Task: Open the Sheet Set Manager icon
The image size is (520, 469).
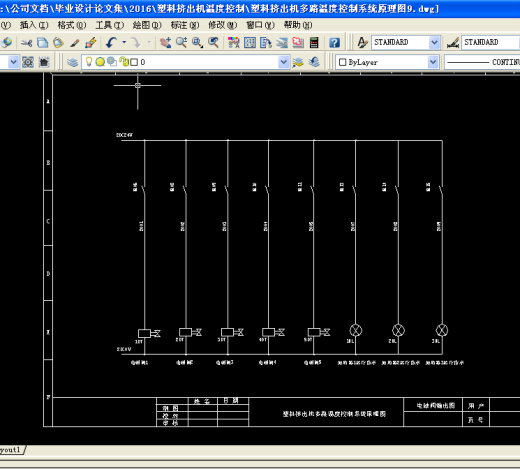Action: tap(282, 43)
